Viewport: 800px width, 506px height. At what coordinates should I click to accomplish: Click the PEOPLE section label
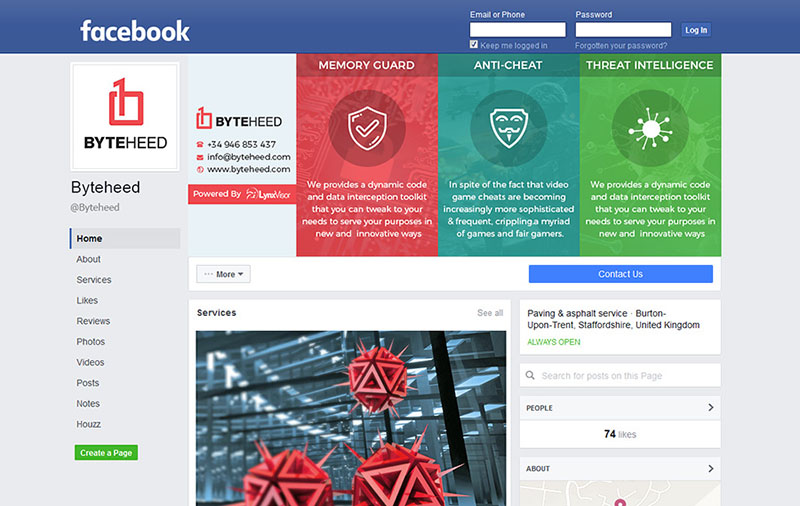coord(539,408)
